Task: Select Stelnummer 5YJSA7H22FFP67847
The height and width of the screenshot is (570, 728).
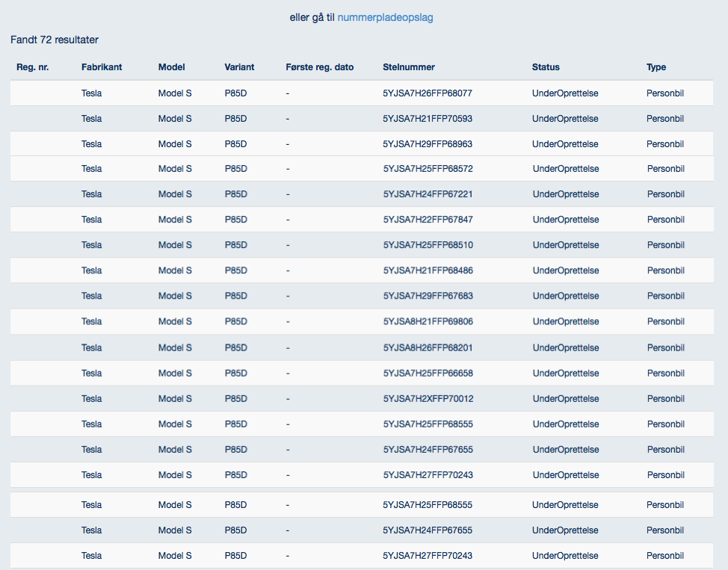Action: point(428,220)
